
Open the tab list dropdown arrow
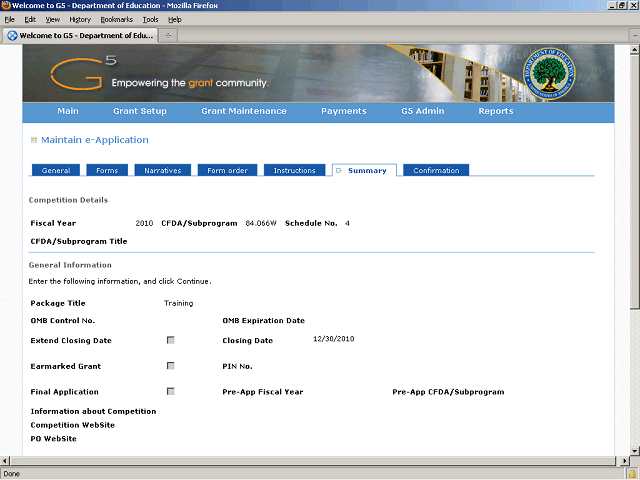[635, 36]
